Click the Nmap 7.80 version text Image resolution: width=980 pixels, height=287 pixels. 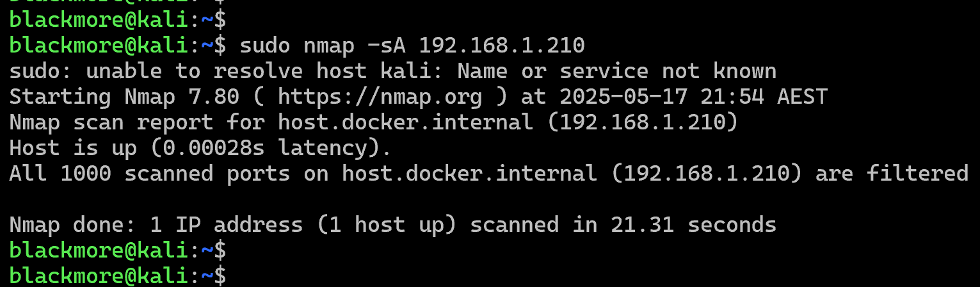(x=181, y=97)
